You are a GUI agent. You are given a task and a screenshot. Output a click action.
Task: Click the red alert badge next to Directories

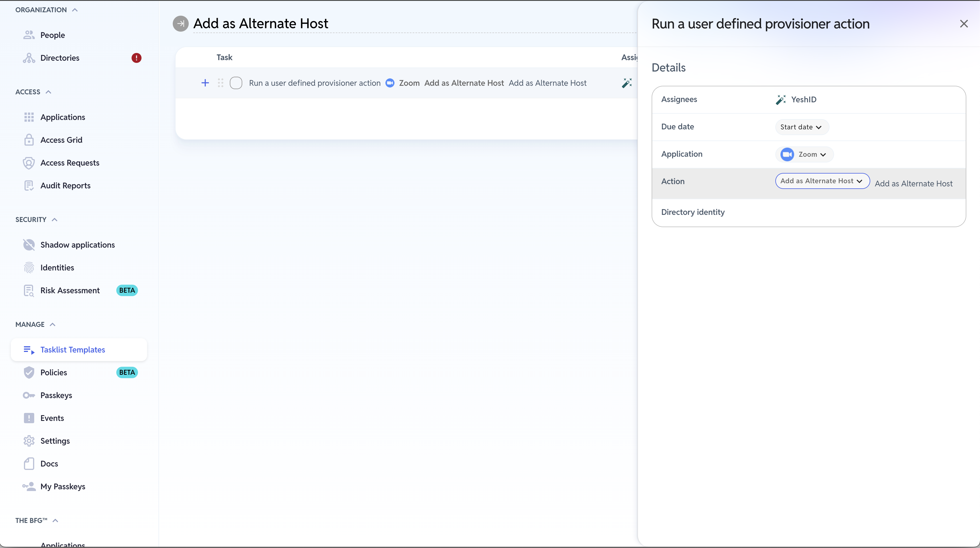point(136,58)
